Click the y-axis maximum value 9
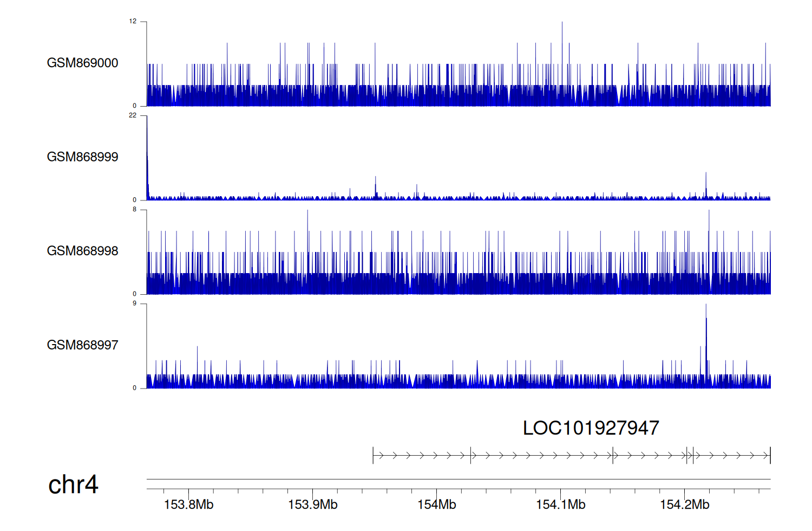812x531 pixels. click(134, 303)
